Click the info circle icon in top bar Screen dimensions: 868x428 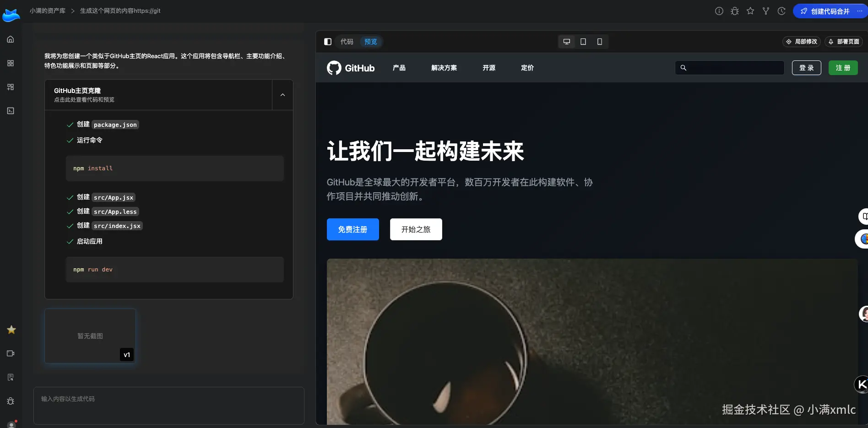pos(719,11)
